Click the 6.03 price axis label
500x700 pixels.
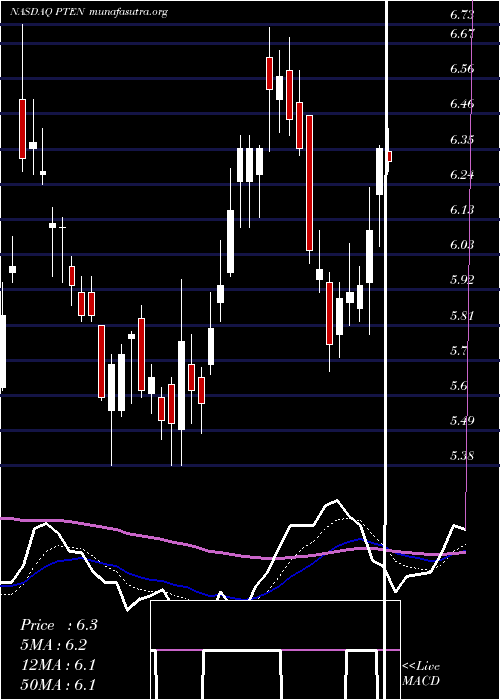pos(462,245)
